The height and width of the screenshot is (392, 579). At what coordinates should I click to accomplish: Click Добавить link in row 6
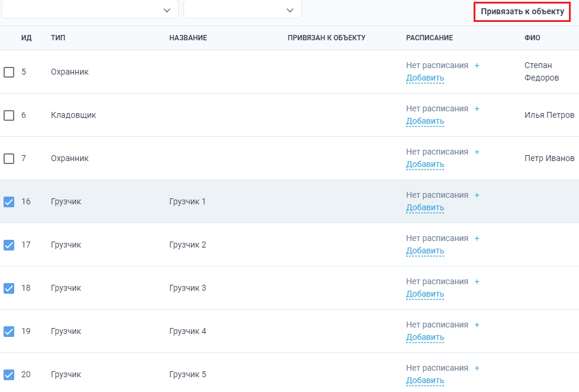point(425,121)
